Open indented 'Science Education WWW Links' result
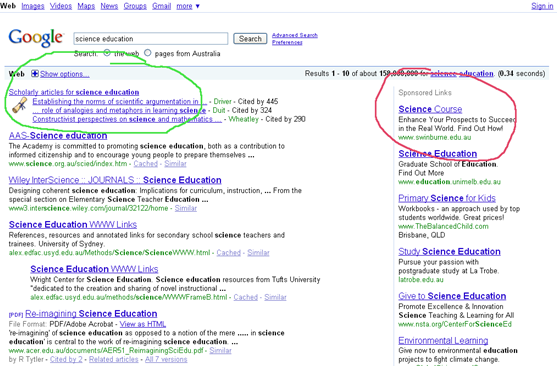The height and width of the screenshot is (366, 557). point(94,269)
